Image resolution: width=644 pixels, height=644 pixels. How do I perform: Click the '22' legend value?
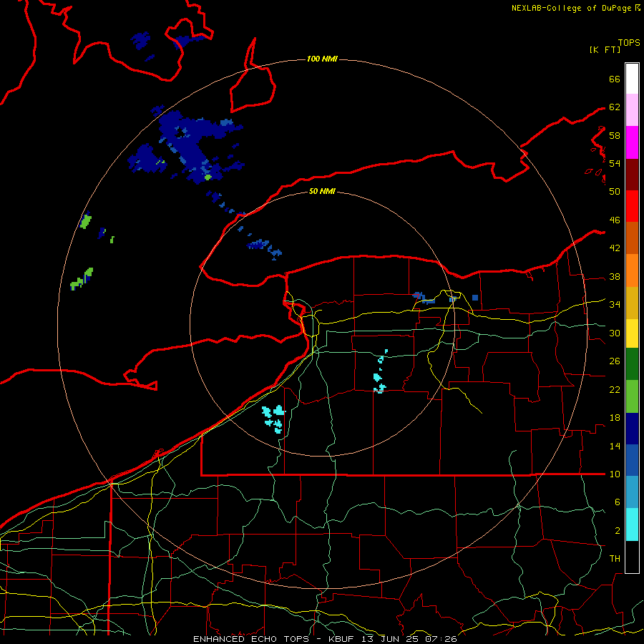pos(615,389)
